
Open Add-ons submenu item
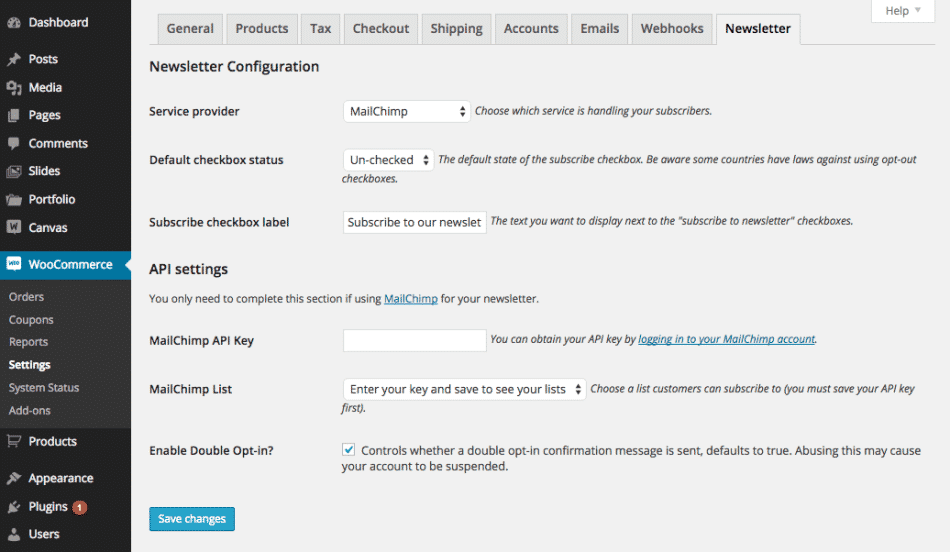point(30,411)
